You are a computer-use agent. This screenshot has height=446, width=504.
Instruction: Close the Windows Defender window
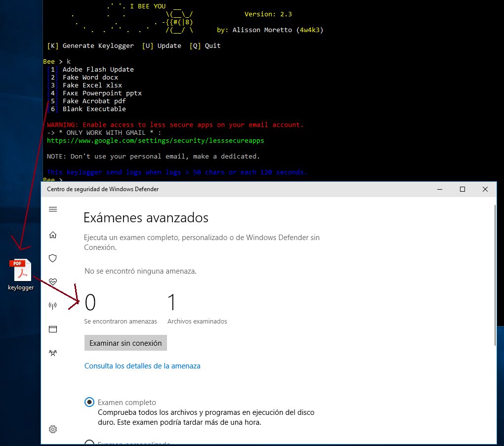click(485, 189)
